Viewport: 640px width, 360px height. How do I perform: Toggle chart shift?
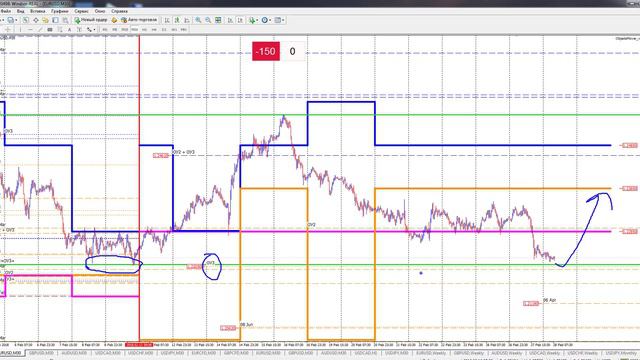[x=240, y=20]
